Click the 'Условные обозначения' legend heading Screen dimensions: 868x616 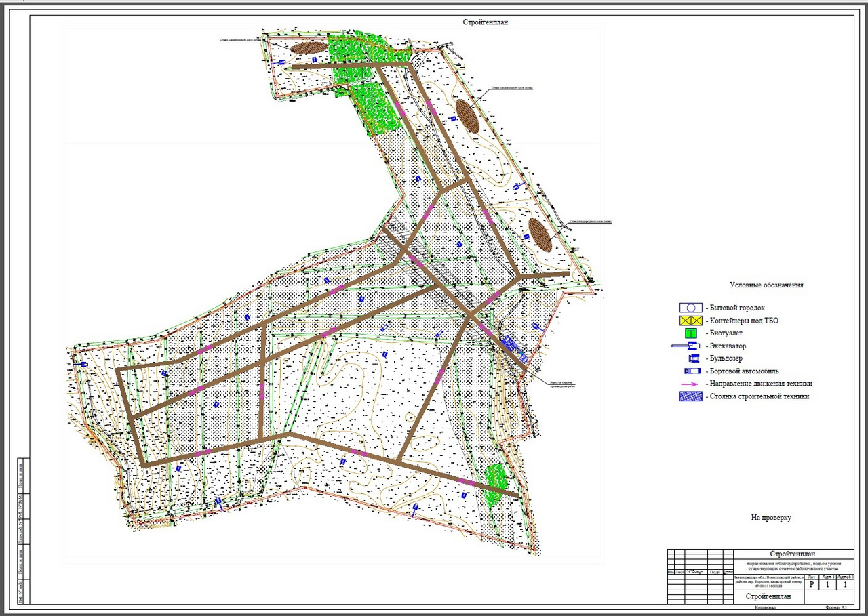pyautogui.click(x=767, y=285)
